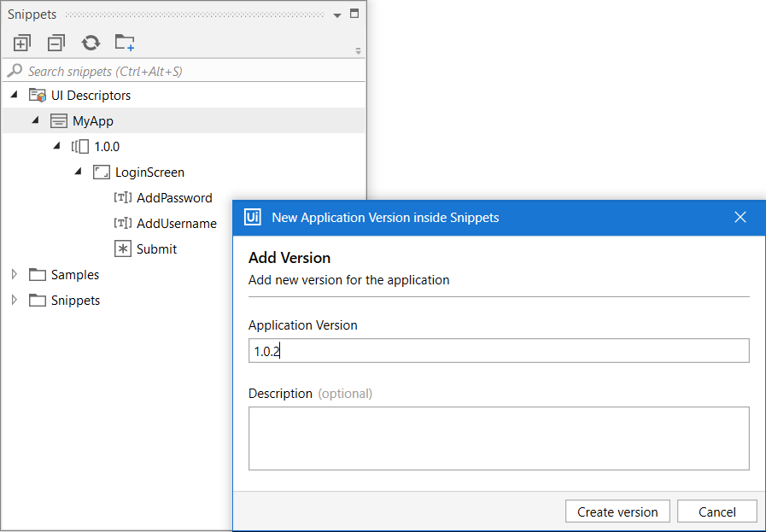766x532 pixels.
Task: Cancel the Add Version dialog
Action: (x=716, y=512)
